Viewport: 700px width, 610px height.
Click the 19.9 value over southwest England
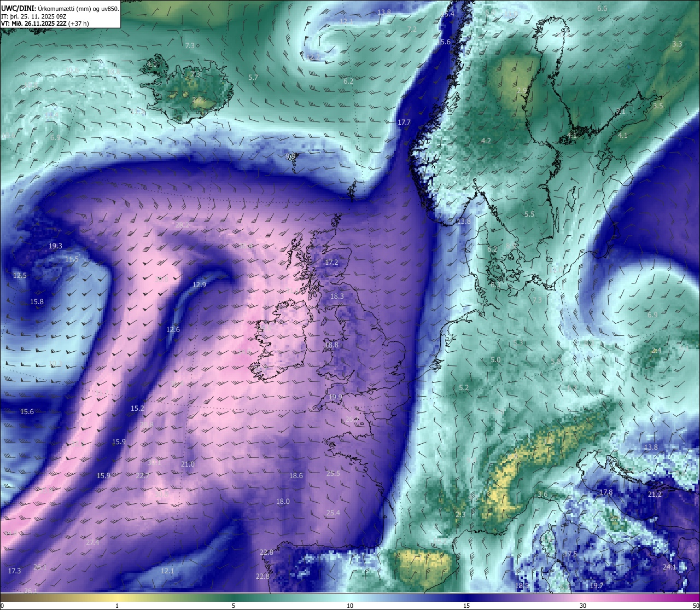click(335, 397)
